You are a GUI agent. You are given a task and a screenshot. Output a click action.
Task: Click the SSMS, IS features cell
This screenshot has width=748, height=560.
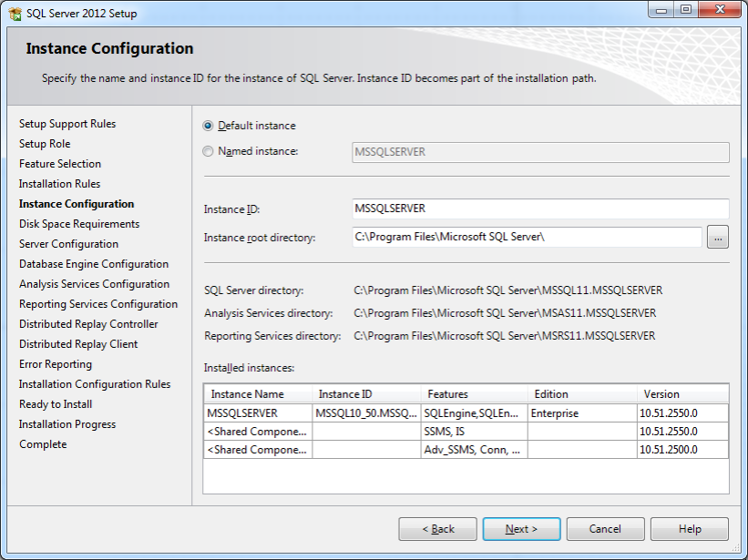474,432
